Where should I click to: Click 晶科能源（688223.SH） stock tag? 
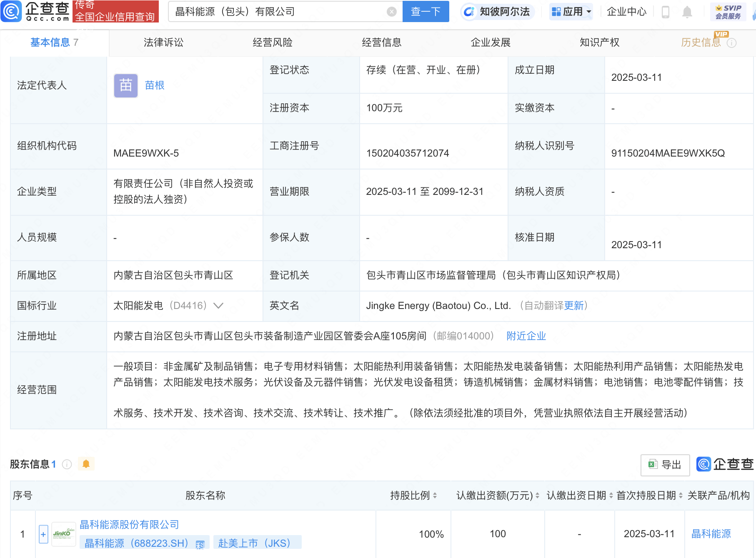tap(144, 543)
